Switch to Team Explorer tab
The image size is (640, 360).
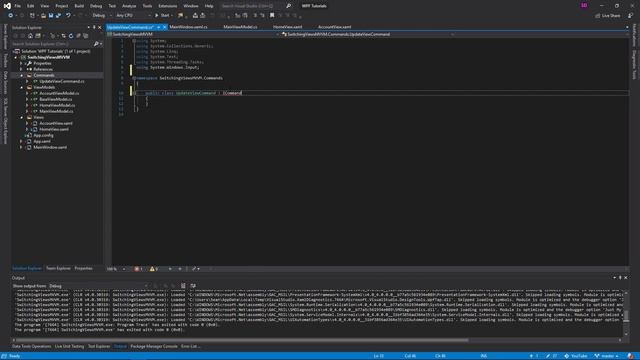58,268
